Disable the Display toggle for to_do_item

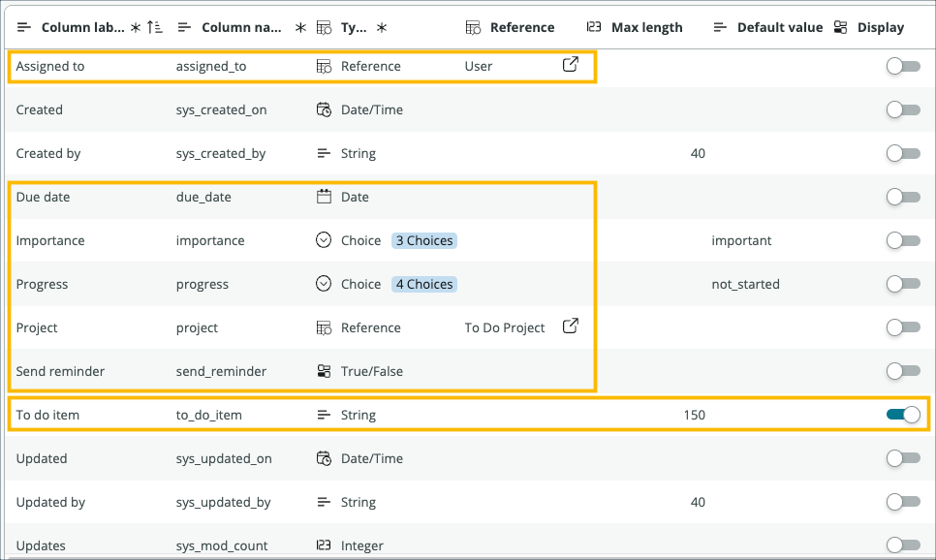(x=901, y=412)
